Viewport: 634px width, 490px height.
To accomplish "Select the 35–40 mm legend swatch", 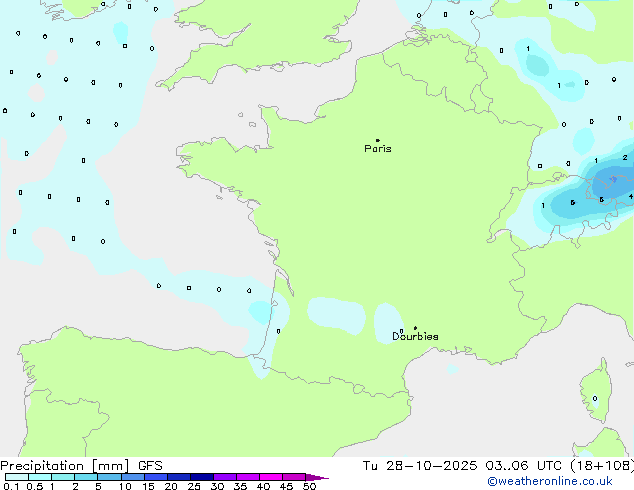I will [x=248, y=477].
